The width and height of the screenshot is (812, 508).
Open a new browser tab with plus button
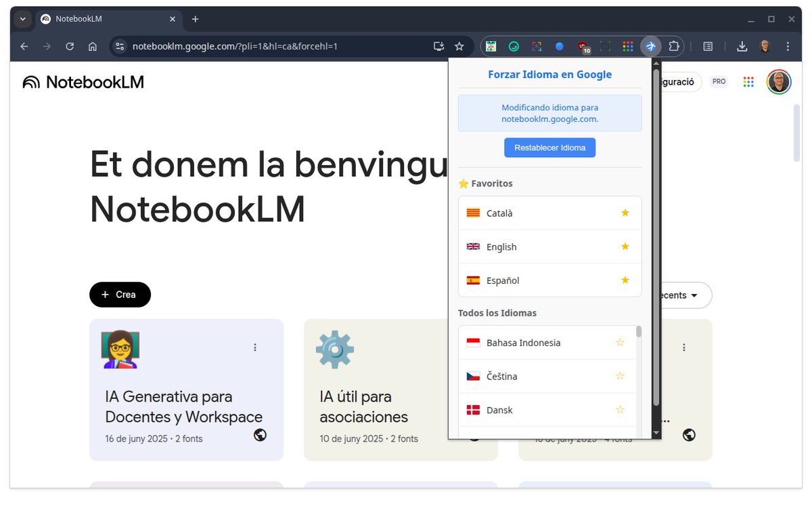[196, 19]
